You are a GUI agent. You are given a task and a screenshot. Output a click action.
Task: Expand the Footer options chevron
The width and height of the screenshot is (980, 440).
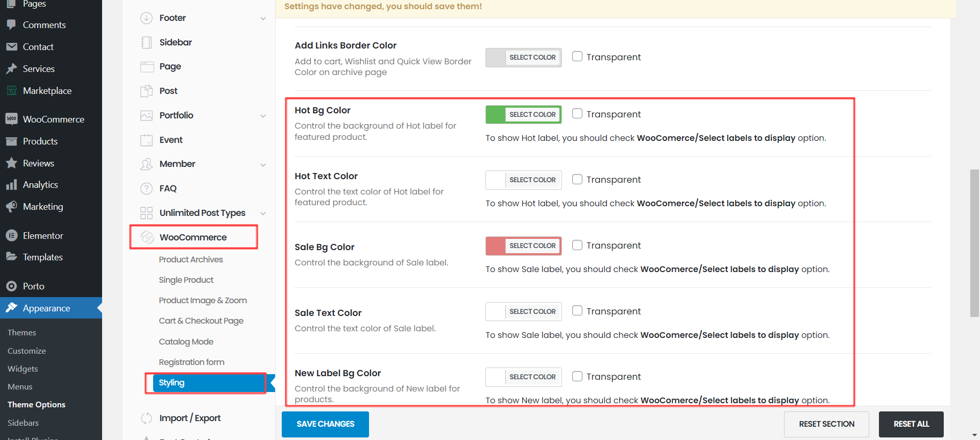pyautogui.click(x=263, y=18)
